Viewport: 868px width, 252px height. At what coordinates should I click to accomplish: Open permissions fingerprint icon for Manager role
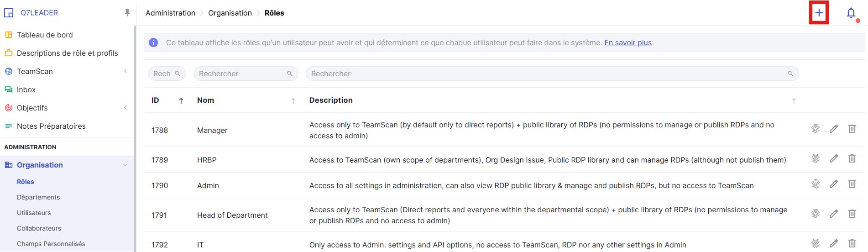815,129
